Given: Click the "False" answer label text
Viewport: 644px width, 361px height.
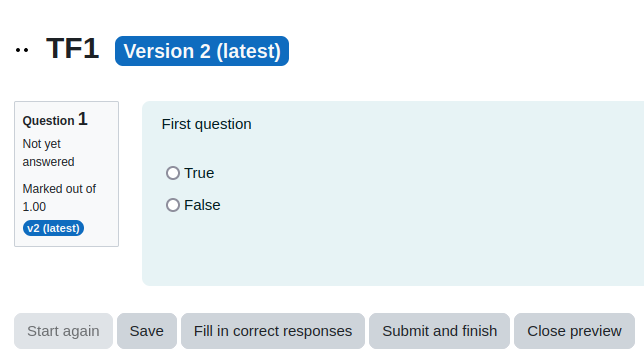Looking at the screenshot, I should [x=202, y=205].
